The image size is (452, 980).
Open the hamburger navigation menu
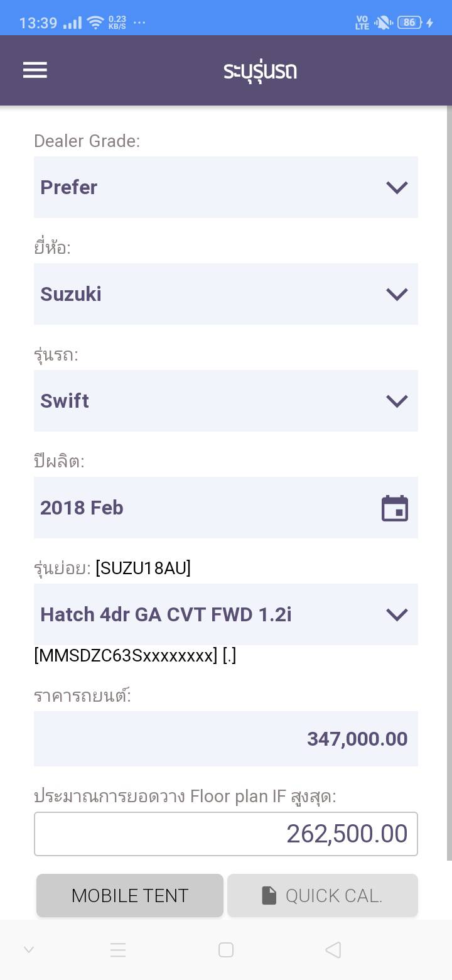35,70
